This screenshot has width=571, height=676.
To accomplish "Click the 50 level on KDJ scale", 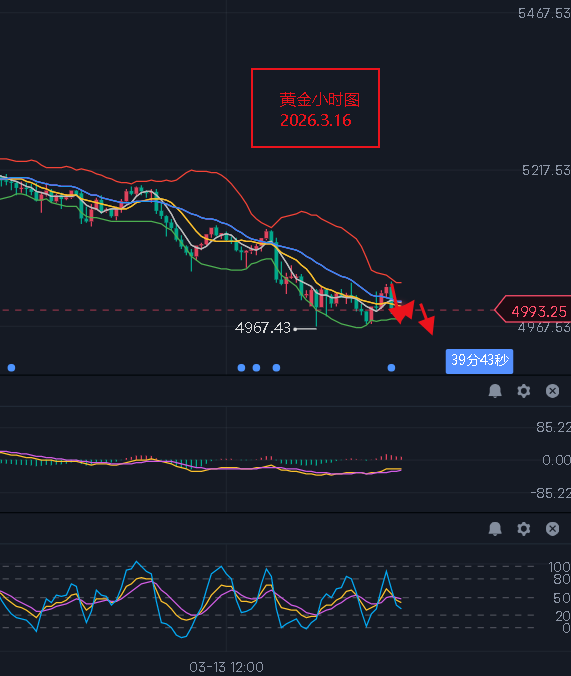I will [562, 598].
